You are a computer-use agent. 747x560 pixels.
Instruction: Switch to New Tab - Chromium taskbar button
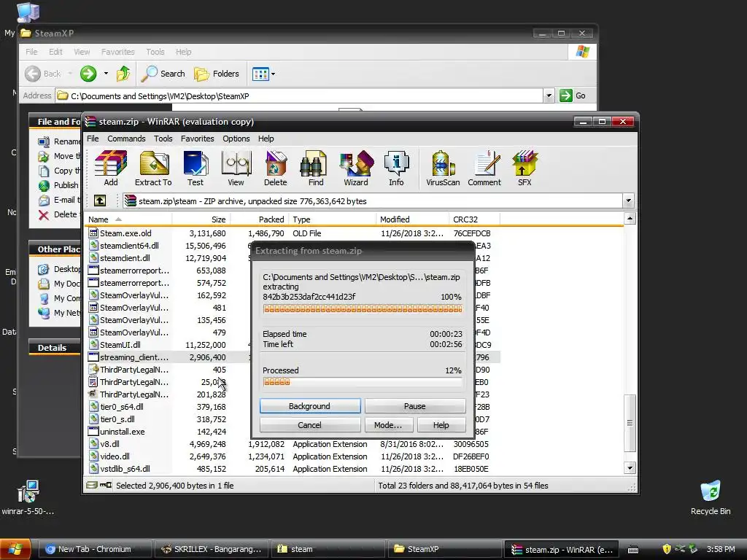pyautogui.click(x=94, y=549)
